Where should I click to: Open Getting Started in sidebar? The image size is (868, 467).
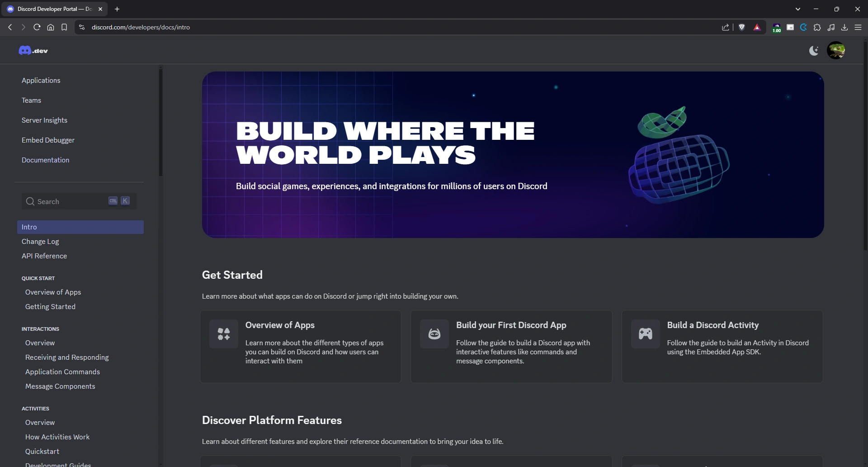pos(50,307)
